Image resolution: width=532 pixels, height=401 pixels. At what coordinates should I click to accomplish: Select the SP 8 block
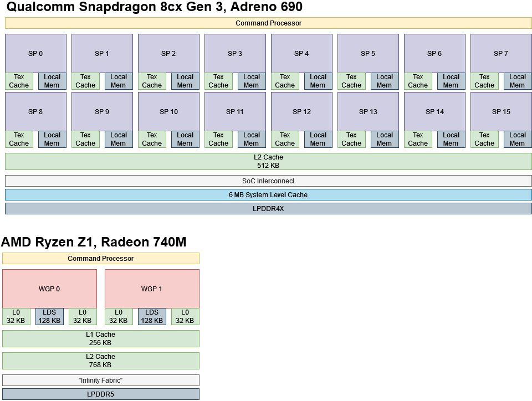[x=35, y=111]
